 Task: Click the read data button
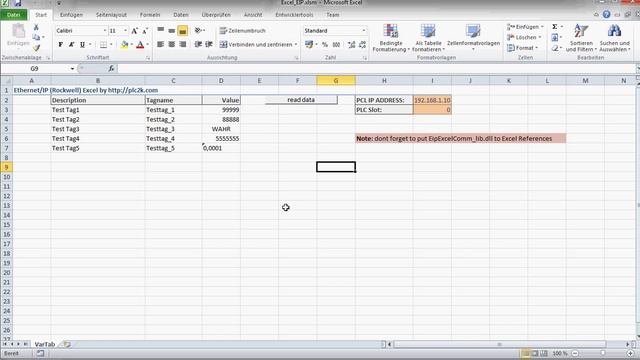pyautogui.click(x=301, y=100)
